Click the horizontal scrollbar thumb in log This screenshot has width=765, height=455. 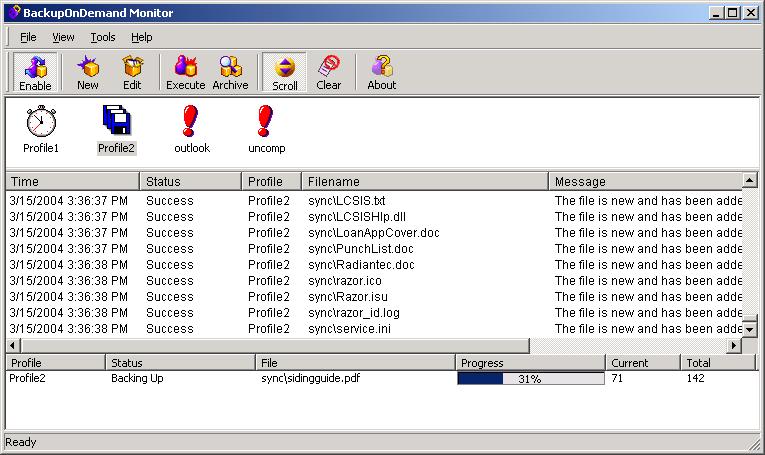275,346
